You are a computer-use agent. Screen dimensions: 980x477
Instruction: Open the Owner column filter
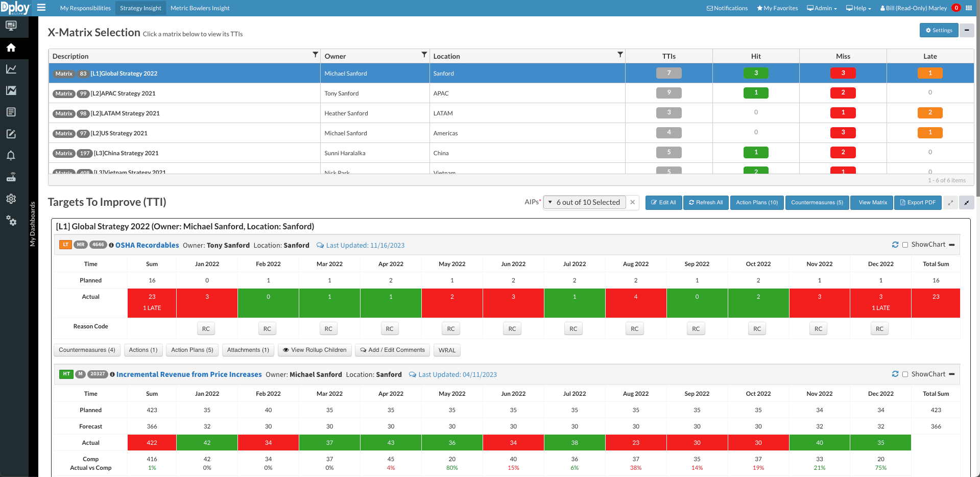tap(424, 54)
